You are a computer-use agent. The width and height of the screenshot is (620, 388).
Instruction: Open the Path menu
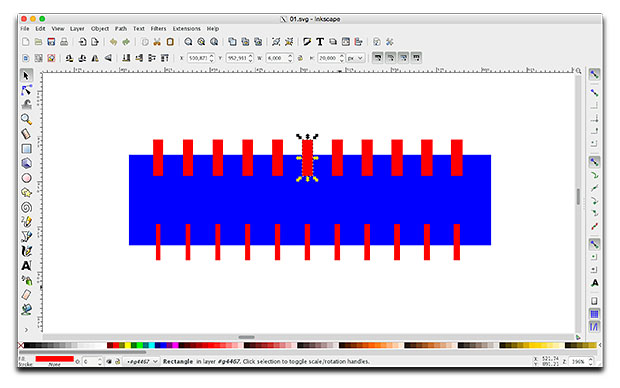click(x=121, y=28)
